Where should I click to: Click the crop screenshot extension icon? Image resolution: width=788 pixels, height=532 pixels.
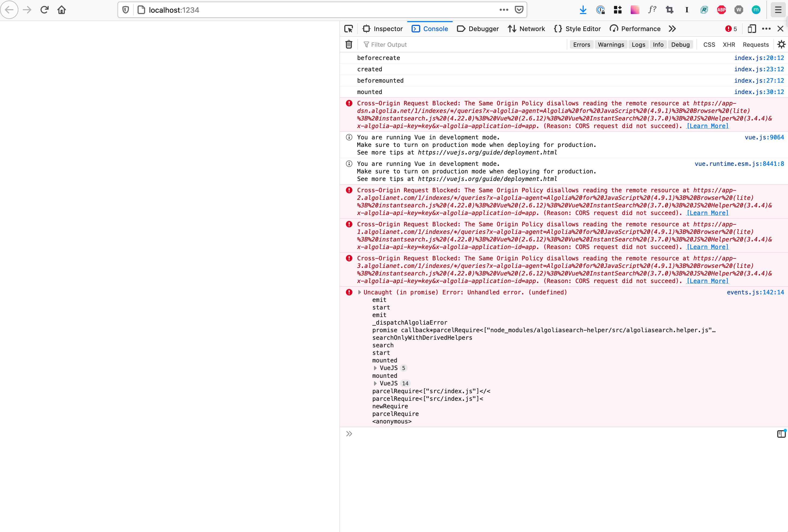click(x=669, y=10)
